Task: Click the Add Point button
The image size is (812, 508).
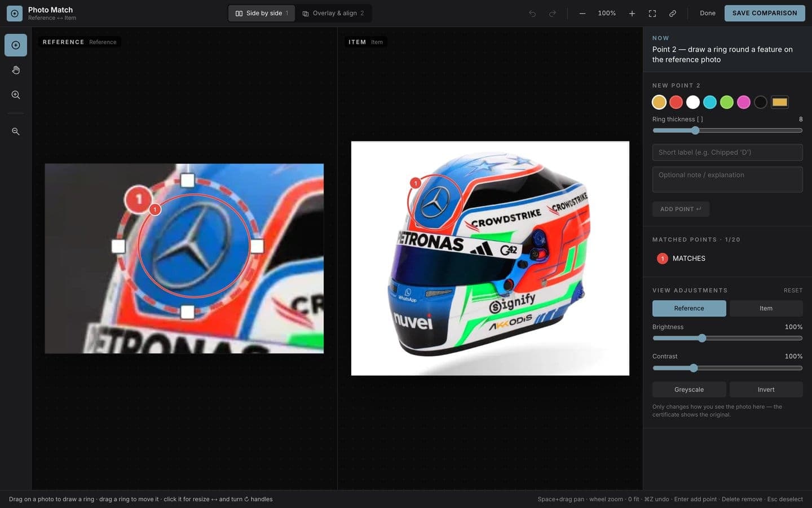Action: tap(681, 209)
